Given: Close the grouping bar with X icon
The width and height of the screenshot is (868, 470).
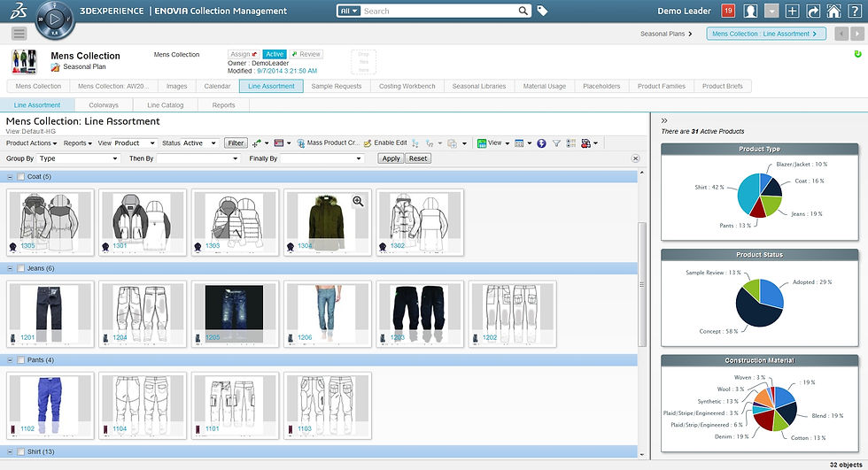Looking at the screenshot, I should tap(636, 158).
